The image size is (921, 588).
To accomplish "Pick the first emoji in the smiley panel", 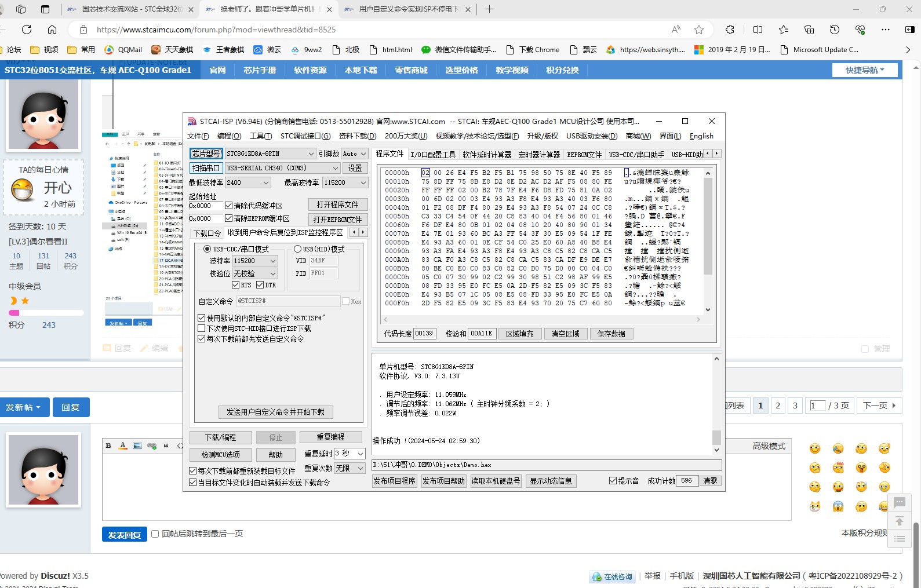I will (815, 448).
